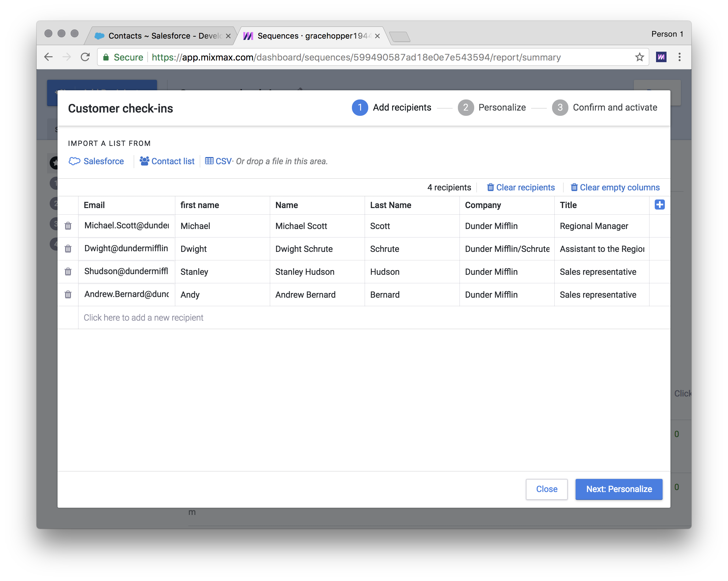The image size is (728, 581).
Task: Click the delete icon for Andrew Bernard
Action: point(68,294)
